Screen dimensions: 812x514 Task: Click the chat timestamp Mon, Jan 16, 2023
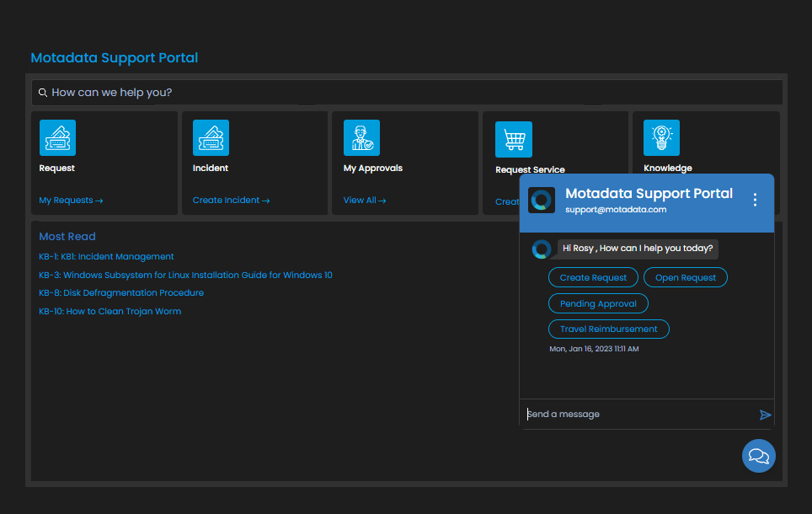[x=594, y=349]
